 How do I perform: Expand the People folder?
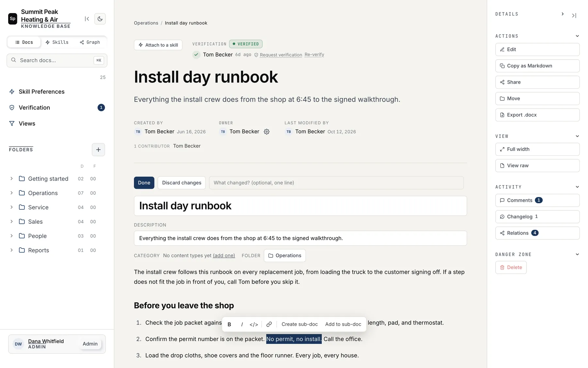[11, 236]
